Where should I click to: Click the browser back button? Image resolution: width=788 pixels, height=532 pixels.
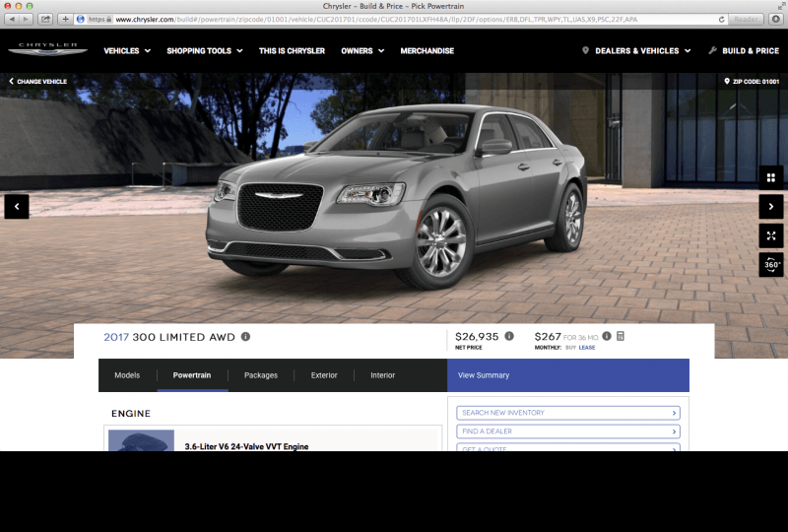(x=12, y=19)
